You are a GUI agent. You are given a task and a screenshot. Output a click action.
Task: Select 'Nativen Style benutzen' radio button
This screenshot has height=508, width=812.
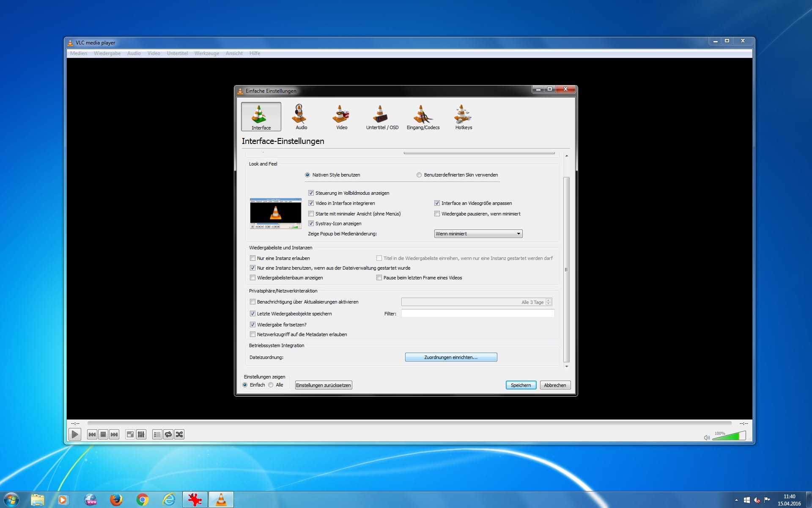(x=307, y=175)
